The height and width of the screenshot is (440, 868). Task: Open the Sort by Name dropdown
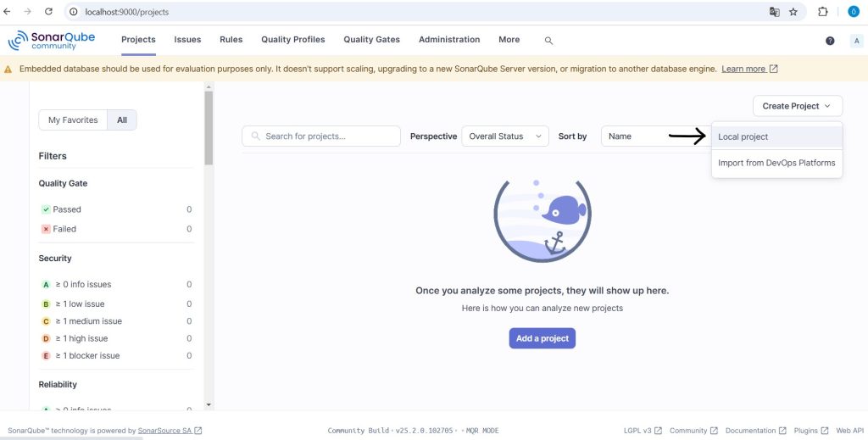[656, 136]
